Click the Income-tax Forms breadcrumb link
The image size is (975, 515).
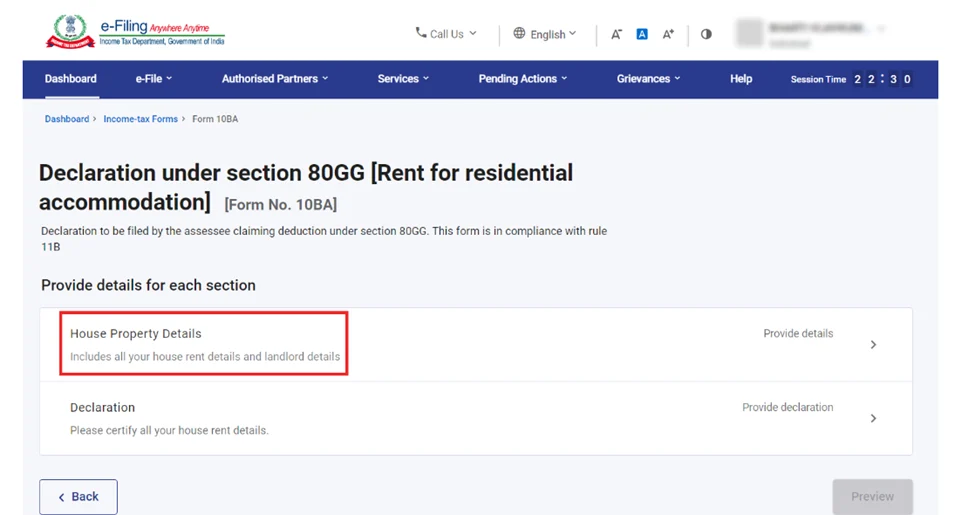point(141,119)
